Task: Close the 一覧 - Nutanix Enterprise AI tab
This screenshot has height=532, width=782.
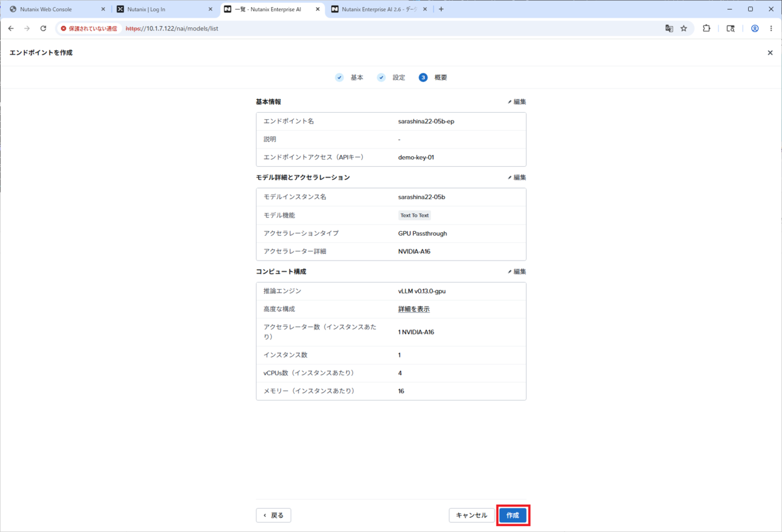Action: click(x=317, y=9)
